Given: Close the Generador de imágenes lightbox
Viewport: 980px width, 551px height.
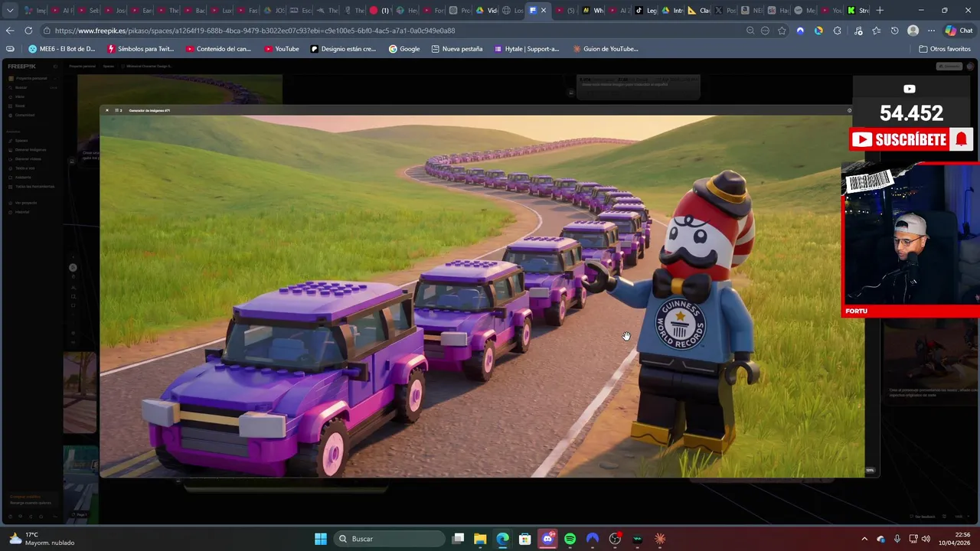Looking at the screenshot, I should point(107,110).
